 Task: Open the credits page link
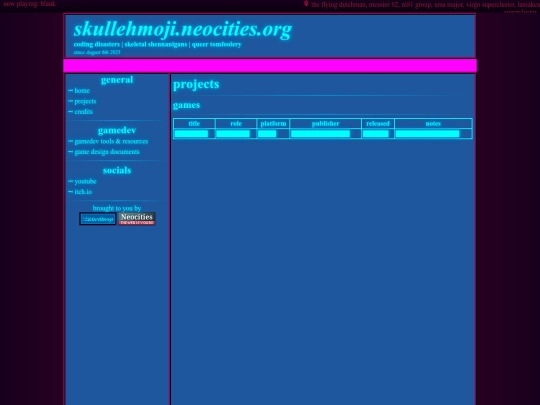point(83,112)
